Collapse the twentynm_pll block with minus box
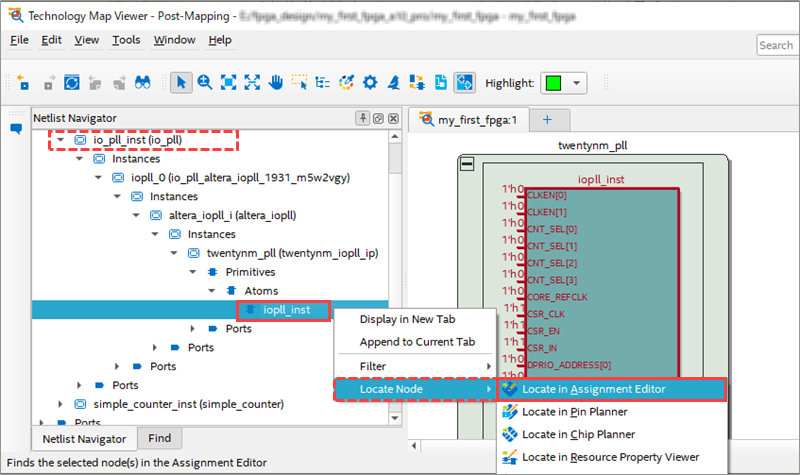Viewport: 800px width, 475px height. point(466,165)
